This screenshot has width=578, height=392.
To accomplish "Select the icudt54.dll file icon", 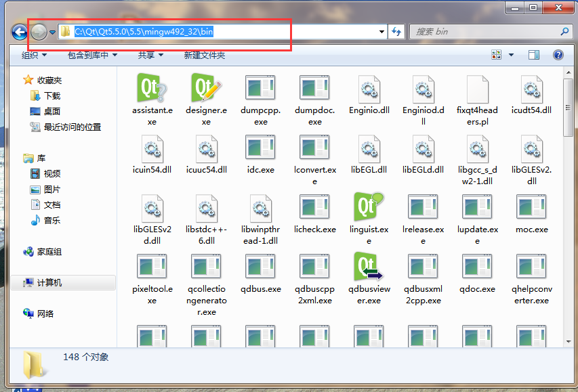I will (531, 89).
